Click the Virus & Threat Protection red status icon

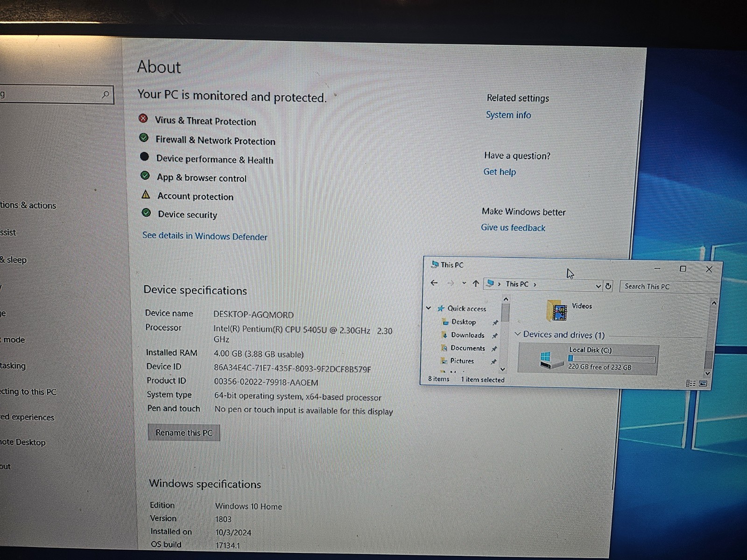(x=143, y=119)
